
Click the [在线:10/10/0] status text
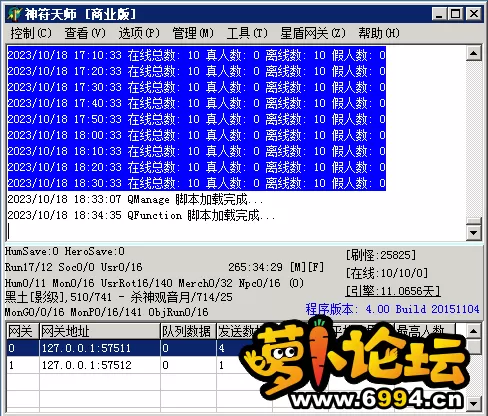tap(387, 273)
